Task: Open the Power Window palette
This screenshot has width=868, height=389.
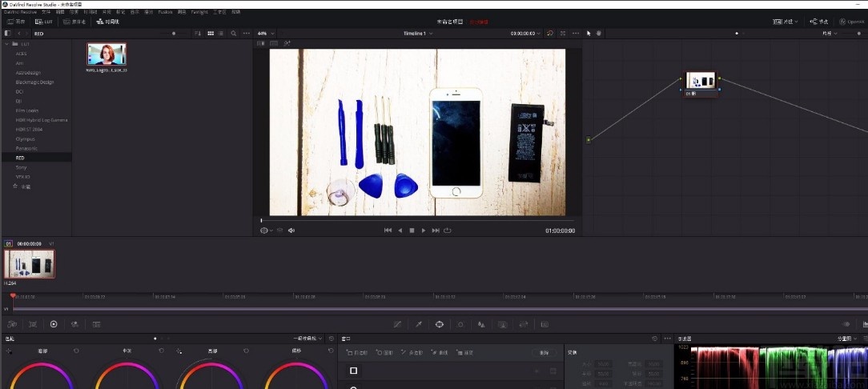Action: [440, 324]
